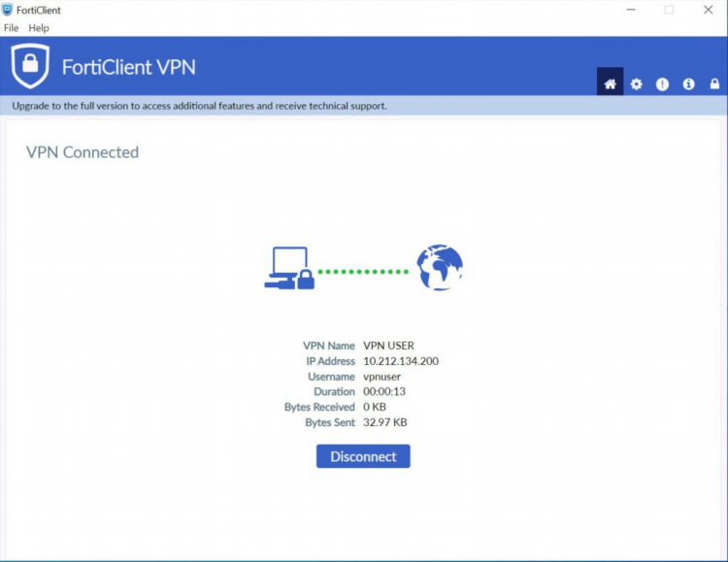This screenshot has width=728, height=562.
Task: Click the Bytes Sent label
Action: 330,422
